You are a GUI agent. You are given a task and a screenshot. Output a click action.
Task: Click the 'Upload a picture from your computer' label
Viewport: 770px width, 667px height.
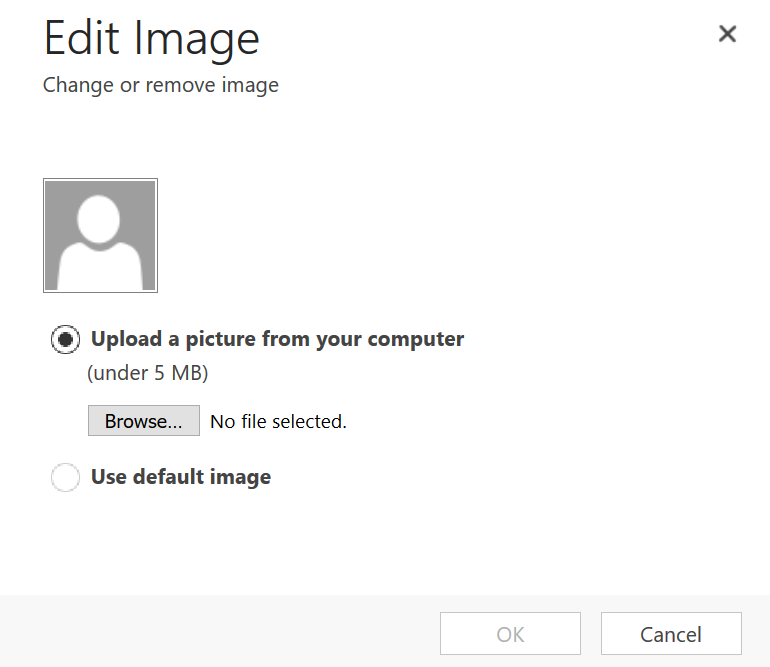pyautogui.click(x=277, y=339)
